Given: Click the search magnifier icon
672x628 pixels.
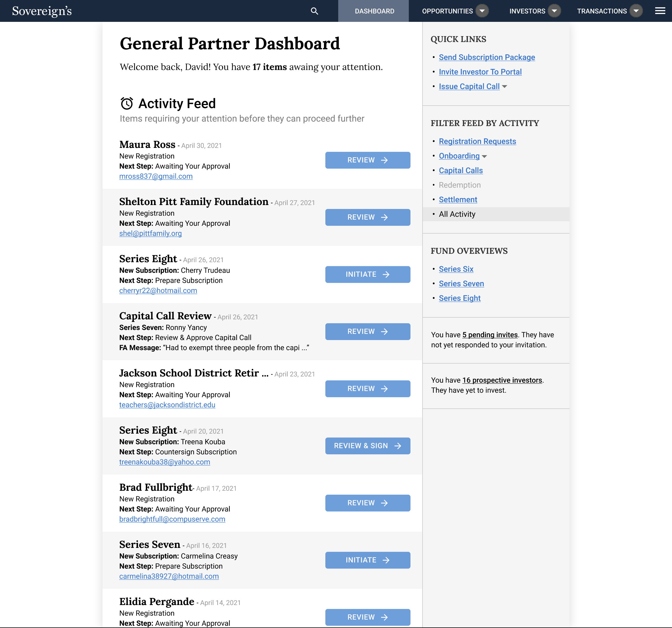Looking at the screenshot, I should coord(314,11).
